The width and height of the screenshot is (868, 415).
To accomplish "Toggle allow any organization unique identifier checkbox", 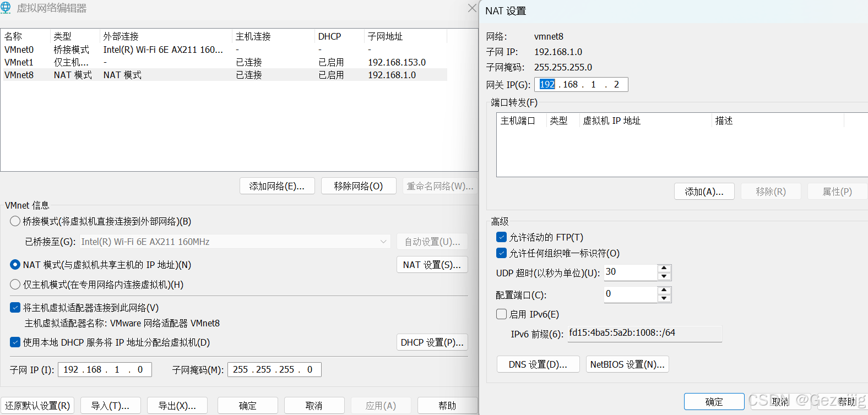I will (x=501, y=253).
